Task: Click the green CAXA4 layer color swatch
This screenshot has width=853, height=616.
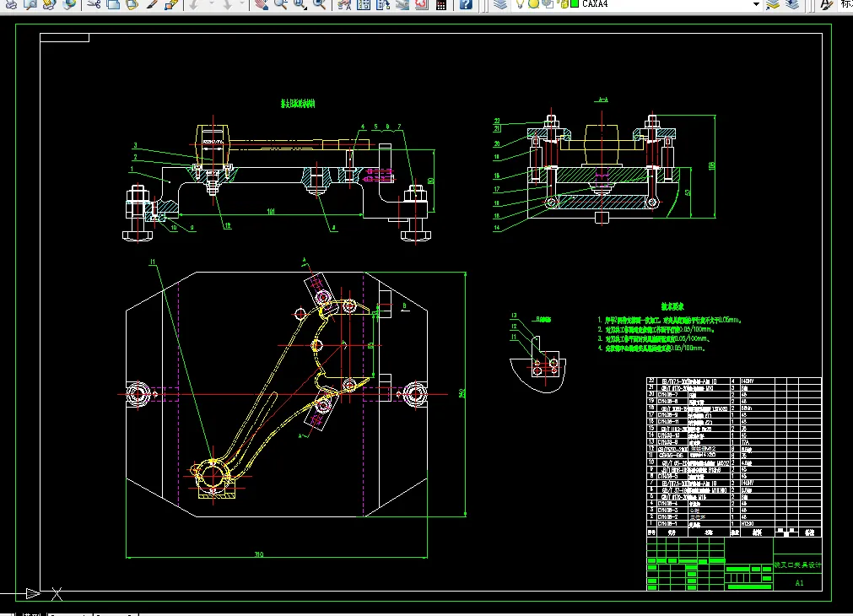Action: (x=575, y=4)
